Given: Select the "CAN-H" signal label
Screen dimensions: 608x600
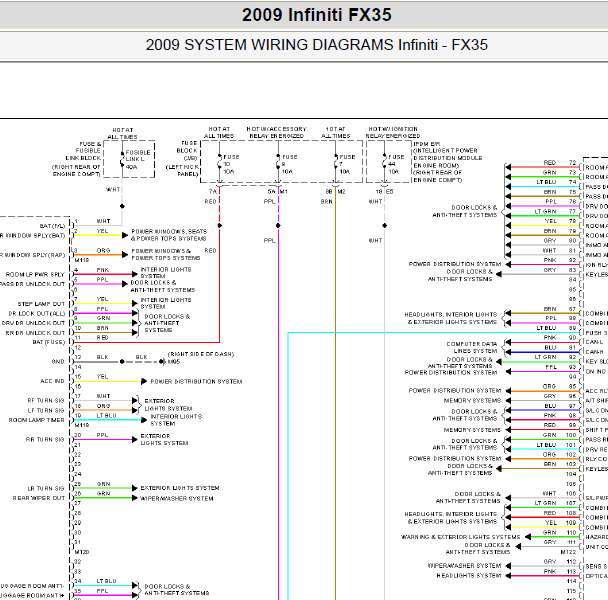Looking at the screenshot, I should [594, 352].
